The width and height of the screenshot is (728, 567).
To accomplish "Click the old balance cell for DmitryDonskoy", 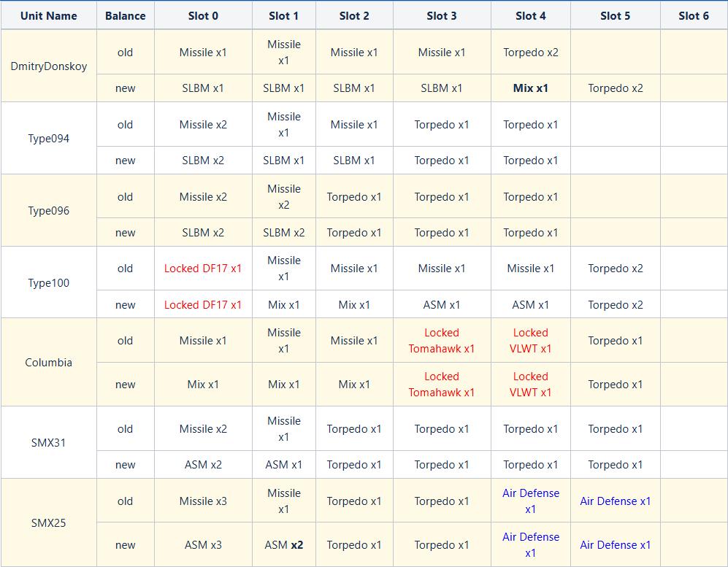I will 126,53.
